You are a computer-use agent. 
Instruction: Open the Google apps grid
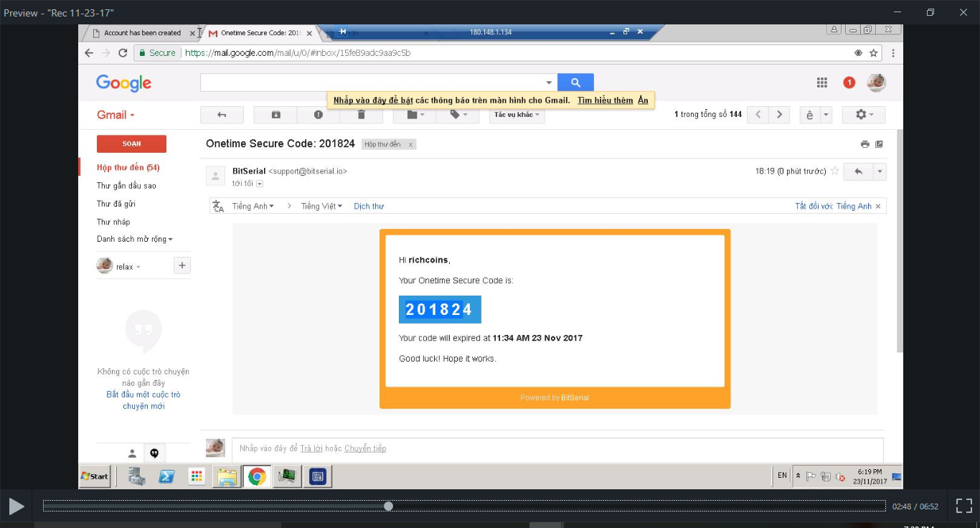(x=822, y=82)
